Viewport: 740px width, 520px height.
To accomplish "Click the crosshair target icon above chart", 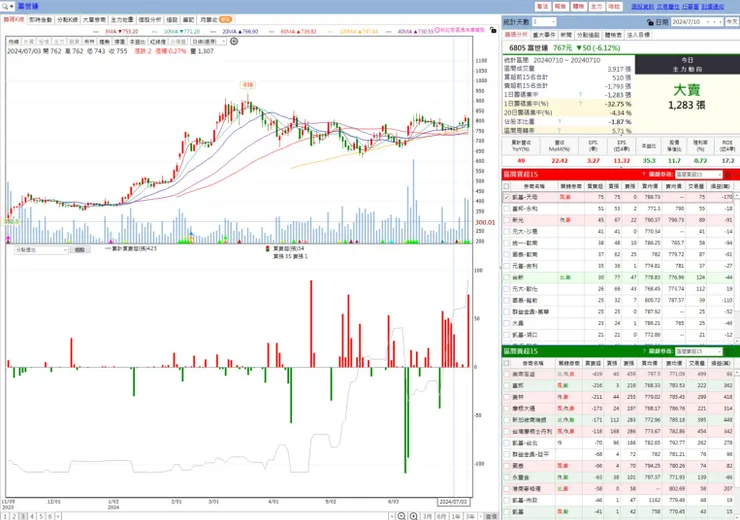I will pos(234,41).
